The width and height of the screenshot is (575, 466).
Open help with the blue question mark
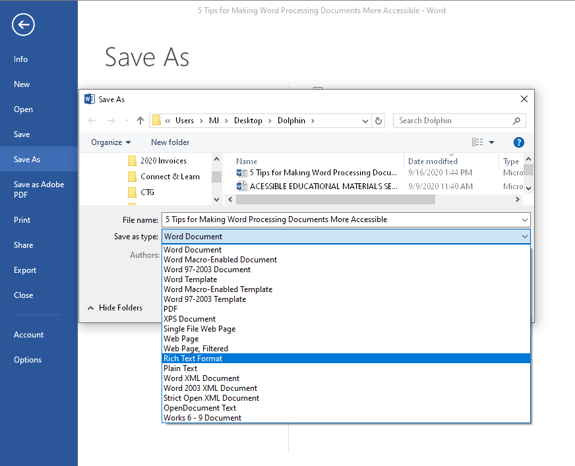point(519,142)
